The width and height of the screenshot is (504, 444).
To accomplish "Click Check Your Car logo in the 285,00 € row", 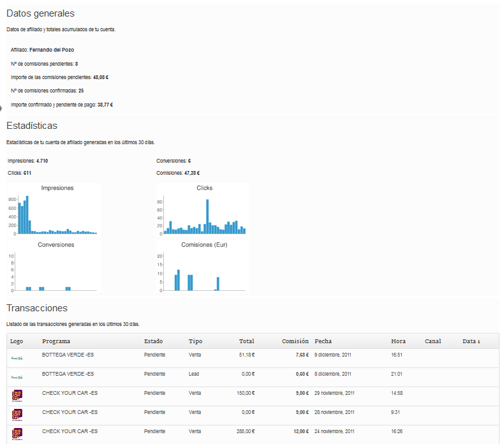I will pos(17,434).
